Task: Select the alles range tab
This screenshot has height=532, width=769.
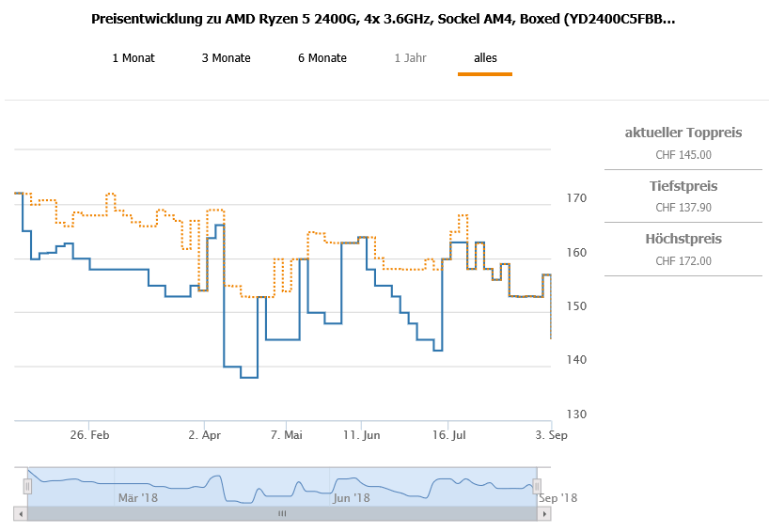Action: point(485,58)
